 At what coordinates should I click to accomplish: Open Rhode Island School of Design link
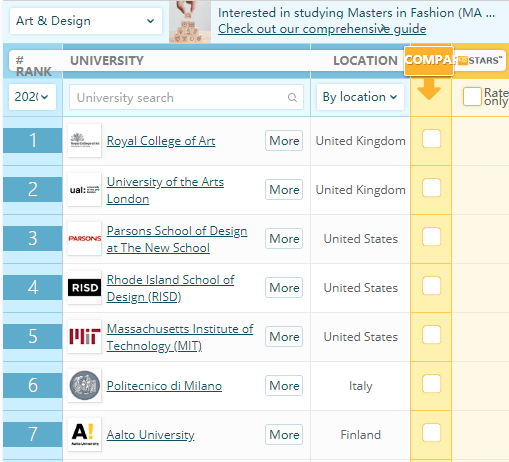point(170,288)
